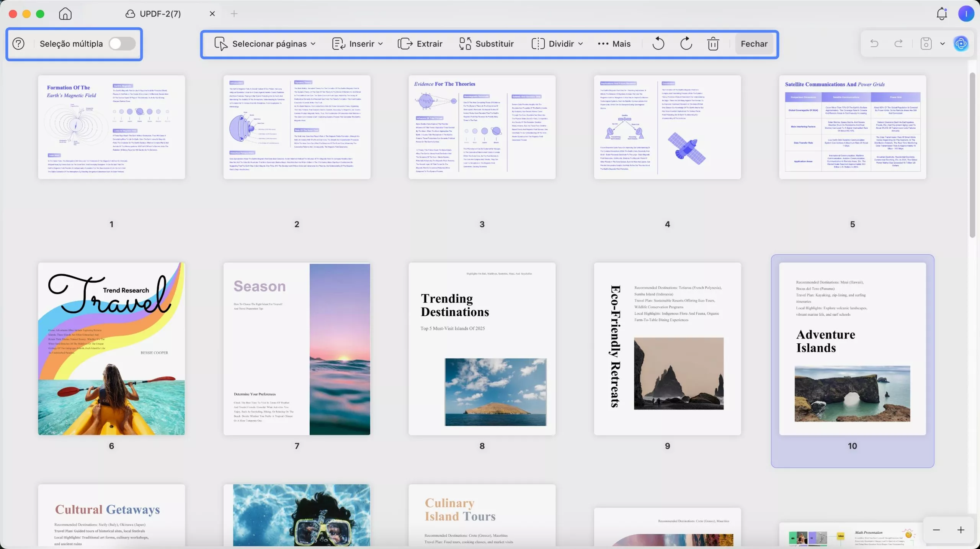Click the Substituir button
Viewport: 980px width, 549px height.
click(x=486, y=44)
